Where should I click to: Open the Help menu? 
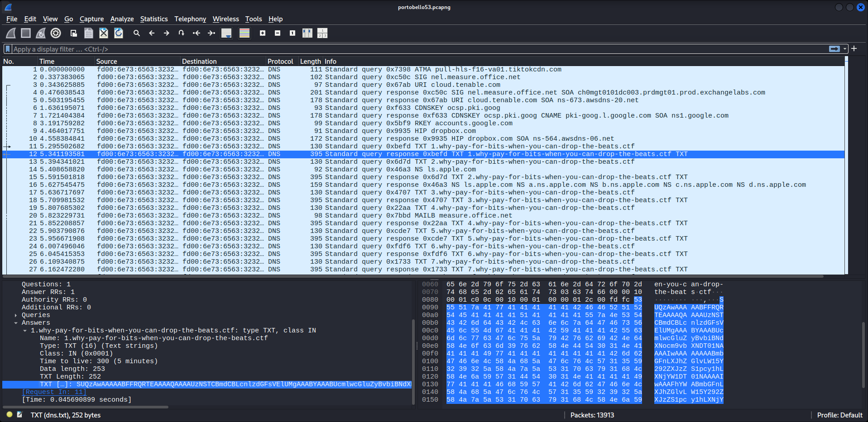click(x=275, y=19)
